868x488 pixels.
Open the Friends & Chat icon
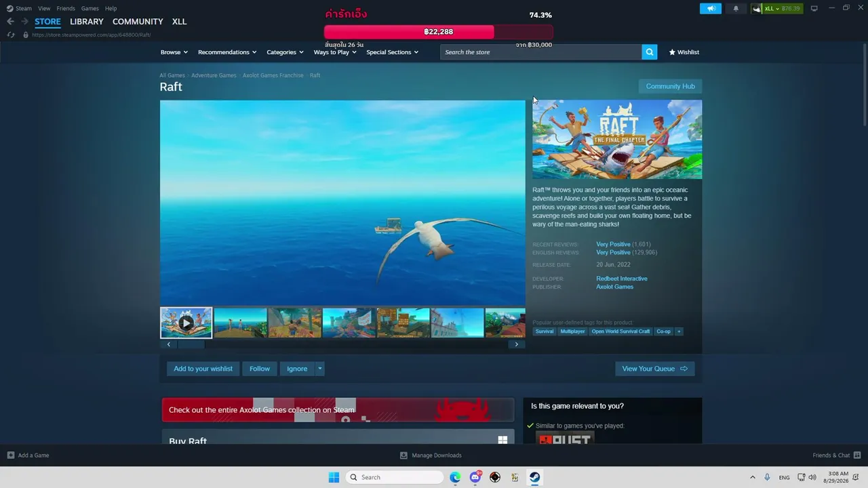click(857, 455)
